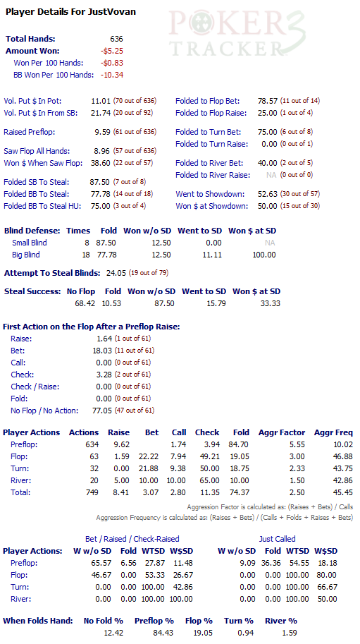Click Vol. Put $ In Pot stat label
Viewport: 360px width, 644px height.
32,101
